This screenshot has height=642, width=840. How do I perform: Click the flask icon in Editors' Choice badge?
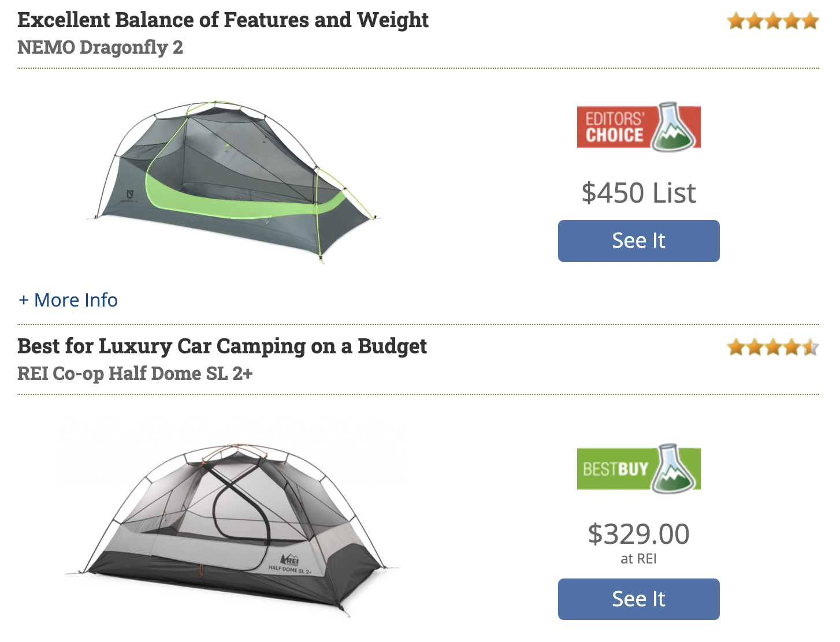pyautogui.click(x=673, y=127)
